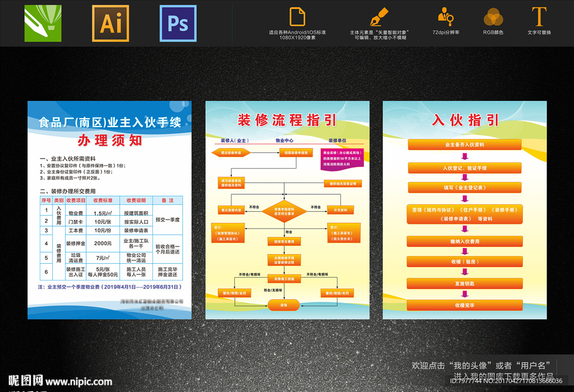Click the '核收有关费用' flowchart box
This screenshot has width=574, height=392.
pyautogui.click(x=284, y=241)
